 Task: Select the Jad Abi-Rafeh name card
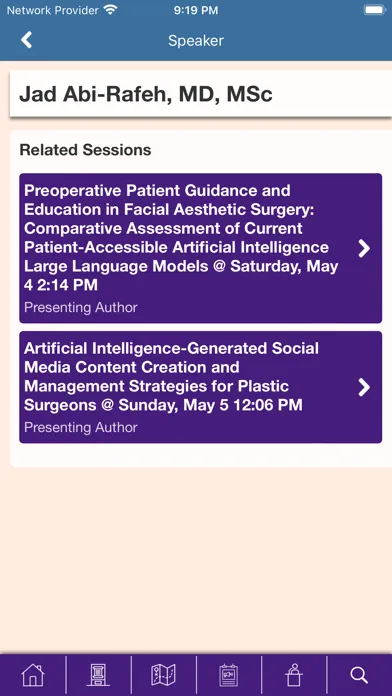(201, 94)
